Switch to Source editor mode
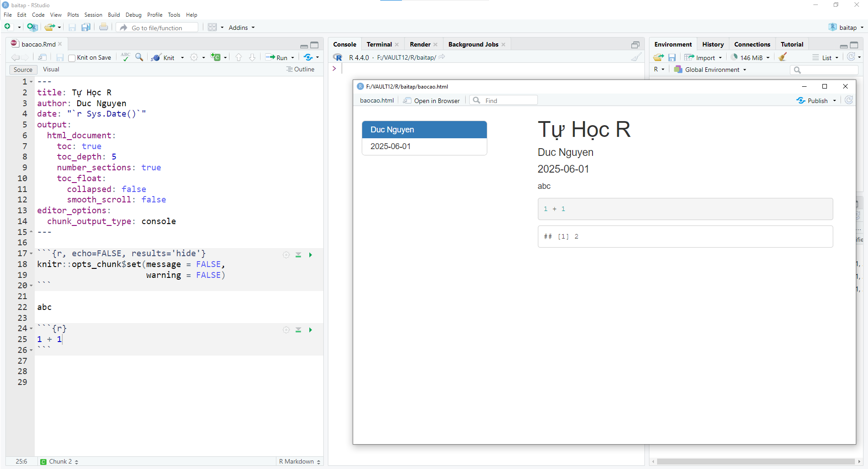The height and width of the screenshot is (469, 868). (x=23, y=70)
